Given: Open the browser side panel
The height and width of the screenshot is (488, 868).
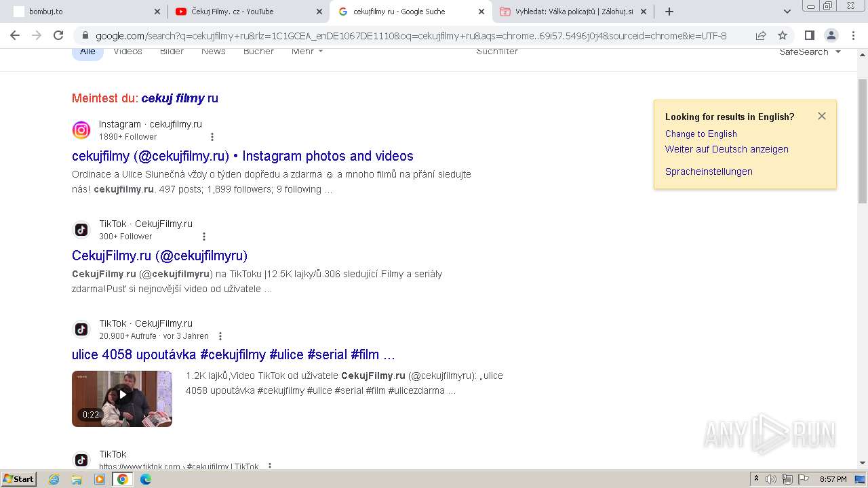Looking at the screenshot, I should click(x=809, y=36).
